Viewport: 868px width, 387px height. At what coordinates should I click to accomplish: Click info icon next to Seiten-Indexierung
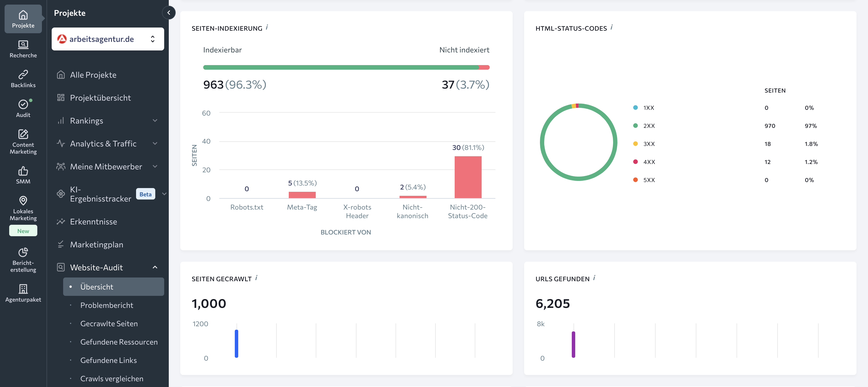click(x=267, y=27)
